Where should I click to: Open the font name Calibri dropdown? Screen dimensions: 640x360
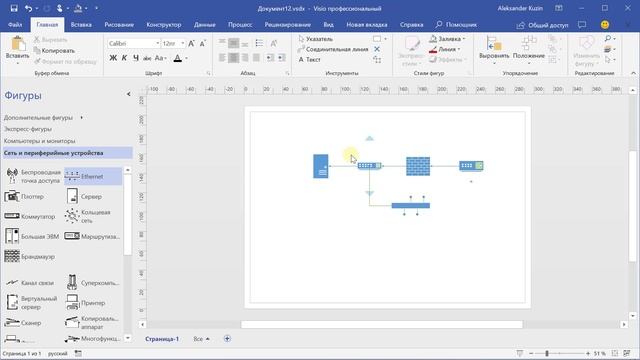click(x=158, y=43)
